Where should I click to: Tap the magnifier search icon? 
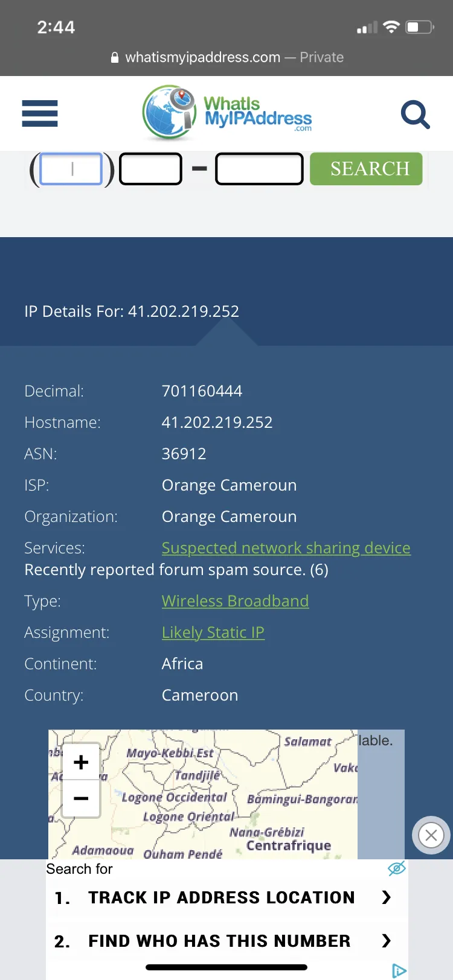[416, 114]
